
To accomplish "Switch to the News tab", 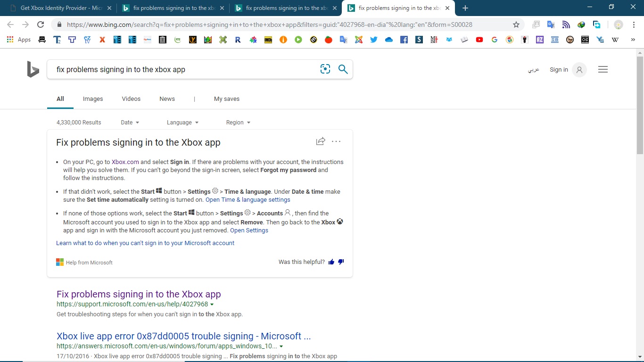I will click(167, 99).
